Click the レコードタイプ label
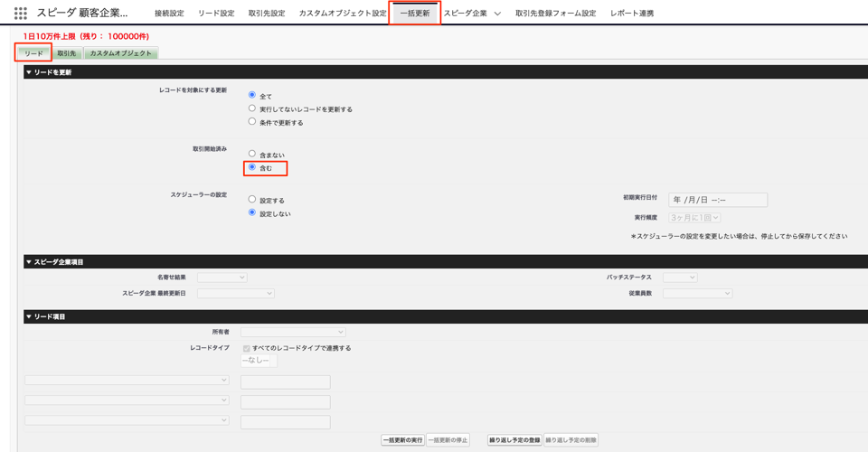The image size is (868, 452). coord(209,348)
